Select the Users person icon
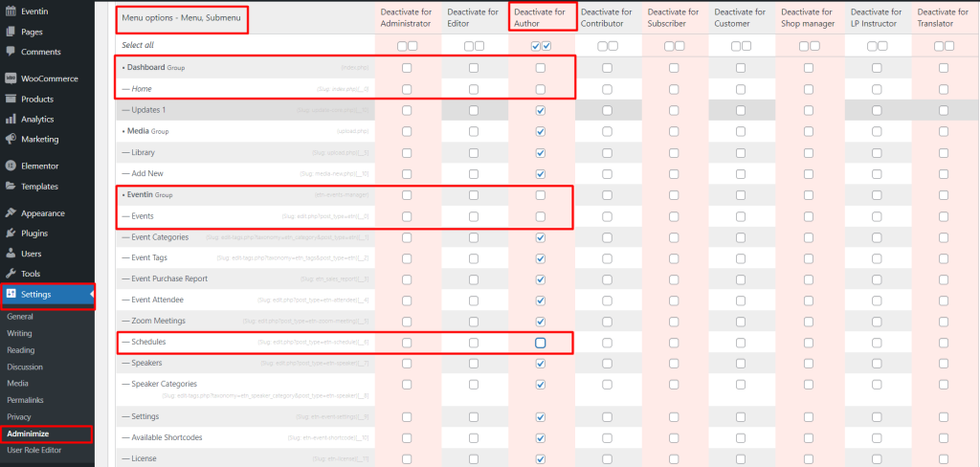This screenshot has height=467, width=980. pos(11,254)
